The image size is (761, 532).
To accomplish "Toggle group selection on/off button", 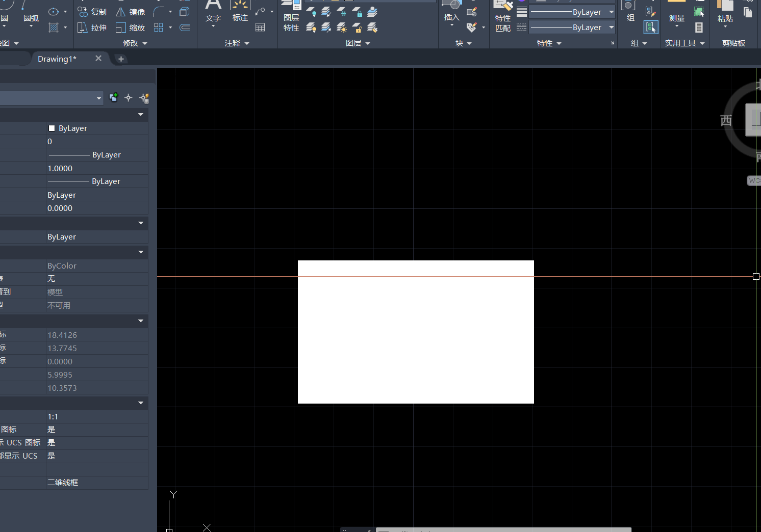I will 651,28.
